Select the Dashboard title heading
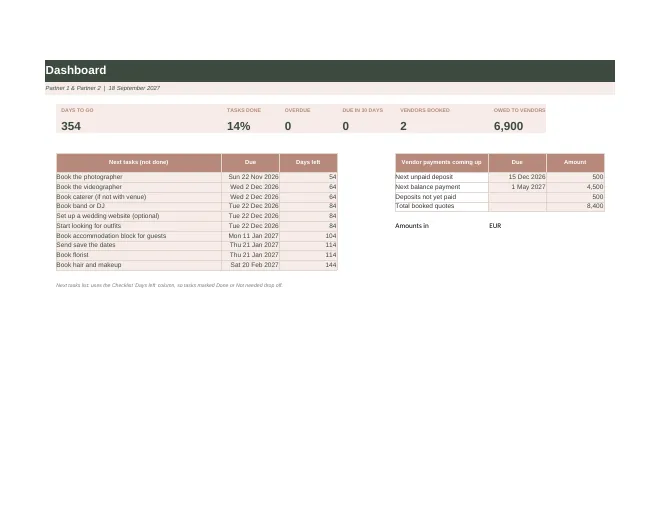This screenshot has height=510, width=660. click(x=76, y=70)
